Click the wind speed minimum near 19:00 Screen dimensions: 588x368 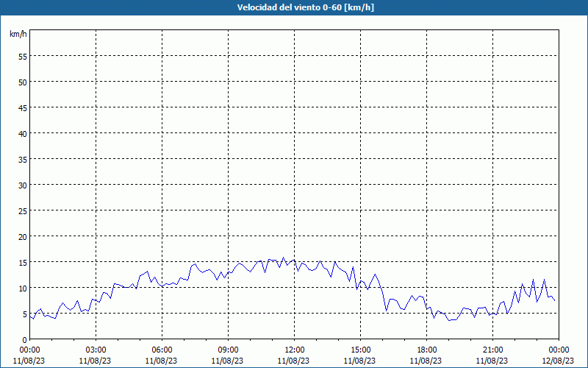tap(449, 320)
